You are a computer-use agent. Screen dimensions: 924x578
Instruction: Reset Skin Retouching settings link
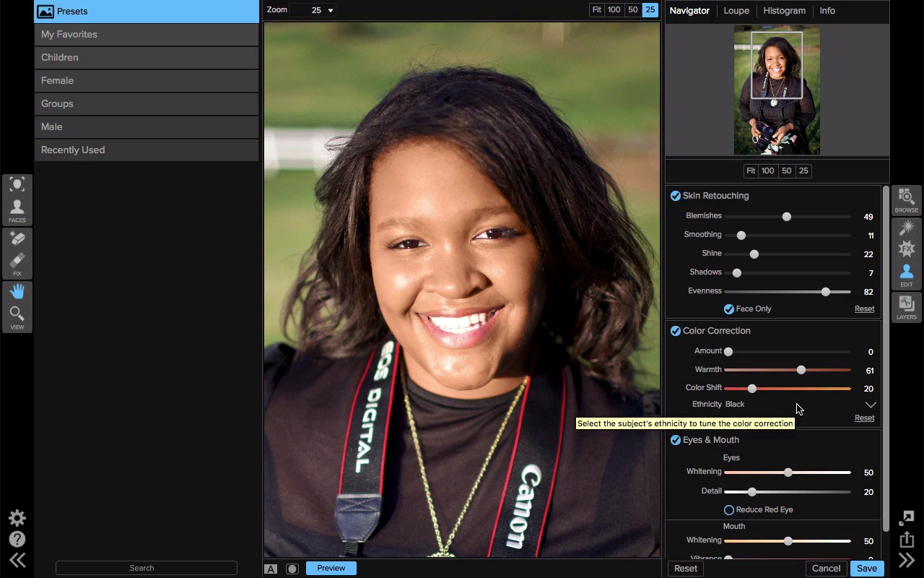pyautogui.click(x=864, y=309)
